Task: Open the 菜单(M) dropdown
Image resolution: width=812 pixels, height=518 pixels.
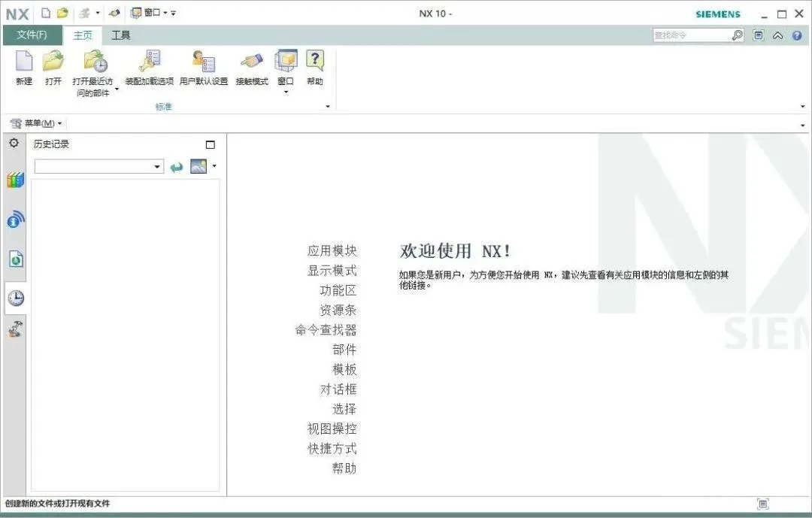Action: pos(36,123)
